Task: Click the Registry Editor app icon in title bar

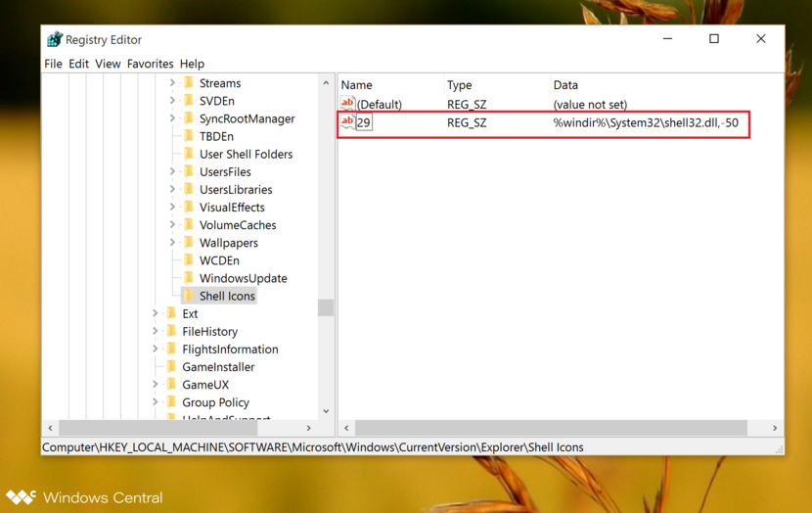Action: coord(55,39)
